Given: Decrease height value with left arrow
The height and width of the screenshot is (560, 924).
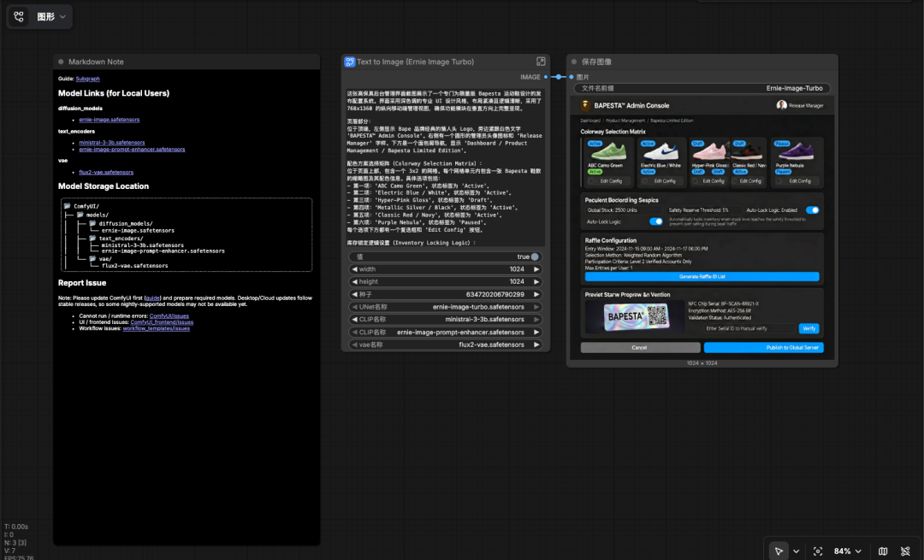Looking at the screenshot, I should pyautogui.click(x=354, y=281).
